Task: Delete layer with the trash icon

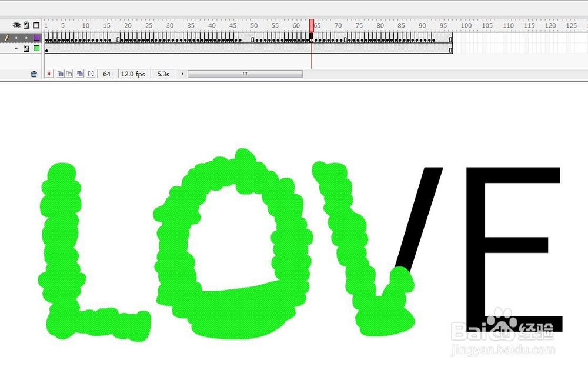Action: [x=34, y=74]
